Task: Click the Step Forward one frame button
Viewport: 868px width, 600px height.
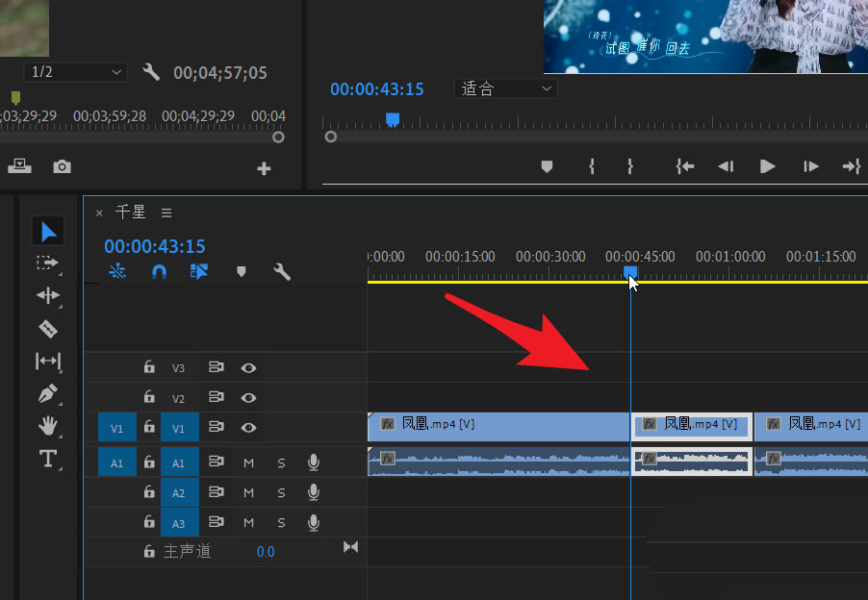Action: (811, 166)
